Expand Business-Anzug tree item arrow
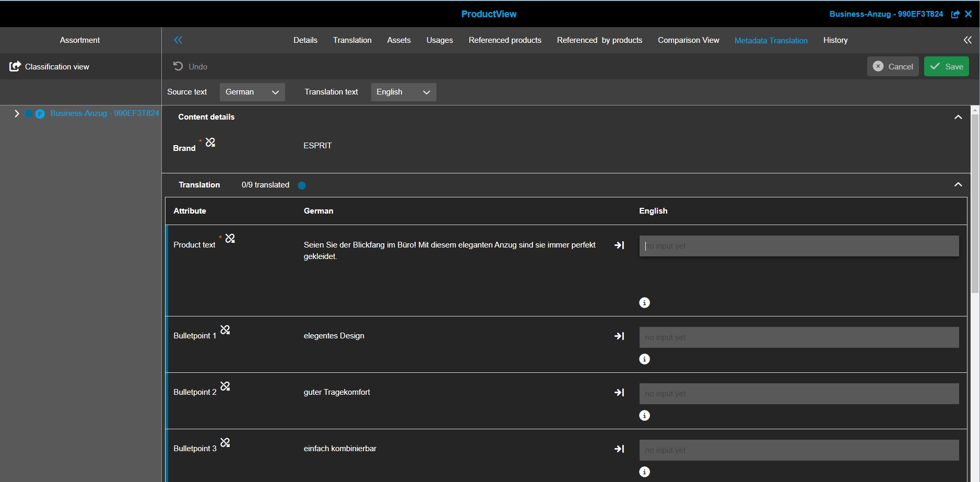The image size is (980, 482). click(x=17, y=113)
